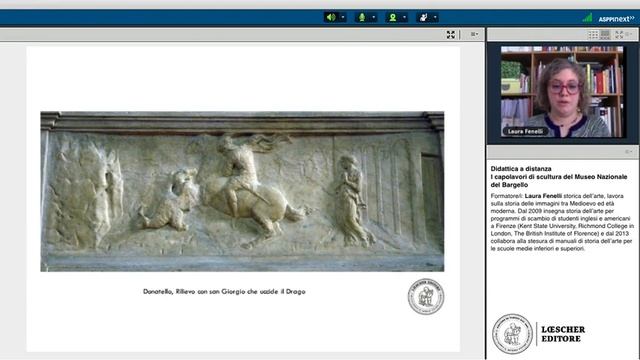Click the round publisher seal on slide

click(x=426, y=297)
